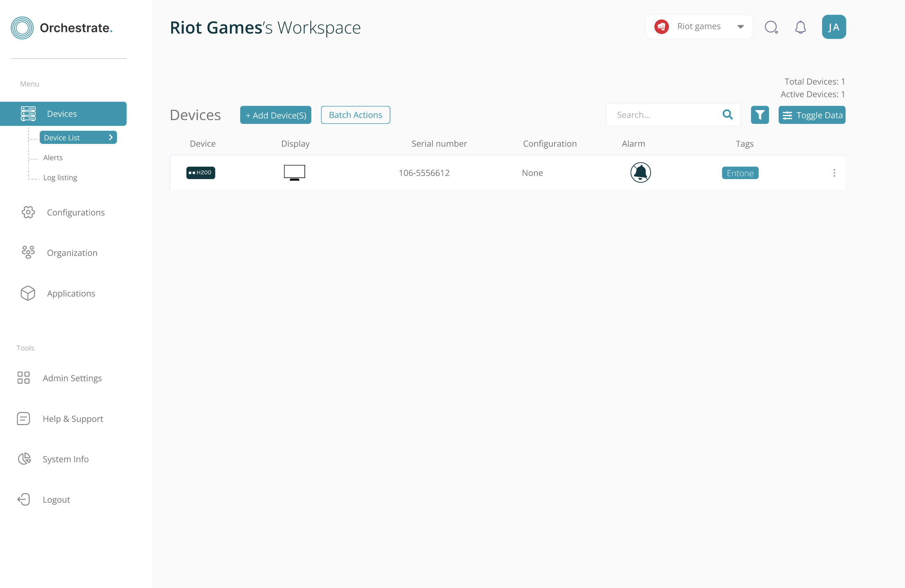
Task: Open the Riot games workspace dropdown
Action: click(x=699, y=27)
